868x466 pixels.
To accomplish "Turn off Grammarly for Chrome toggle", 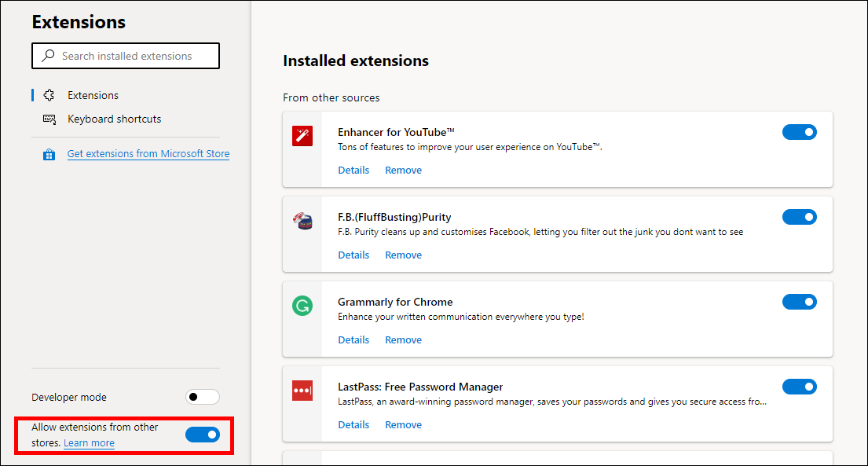I will (800, 302).
